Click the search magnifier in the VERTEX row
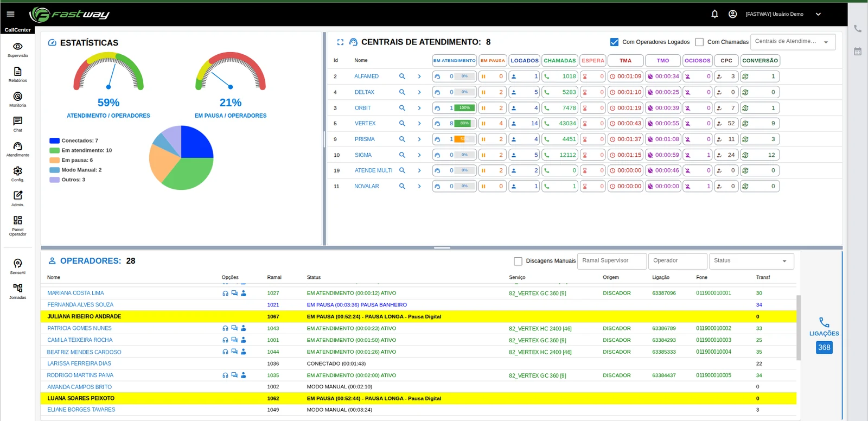This screenshot has height=421, width=868. pyautogui.click(x=402, y=124)
